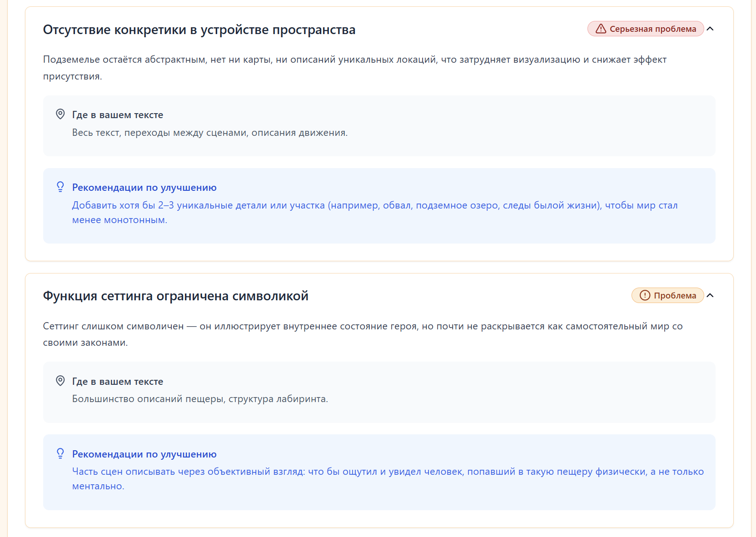
Task: Click Где в вашем тексте in the second card
Action: (117, 382)
